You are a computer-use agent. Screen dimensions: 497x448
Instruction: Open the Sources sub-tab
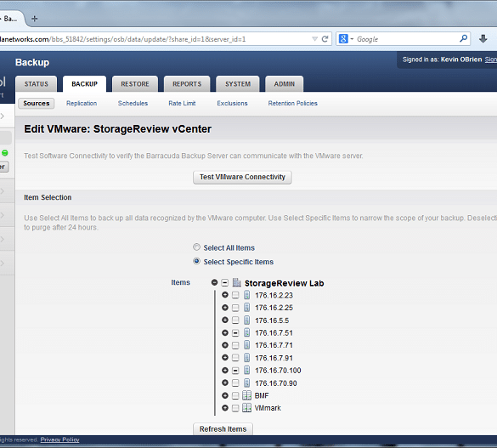[x=37, y=104]
